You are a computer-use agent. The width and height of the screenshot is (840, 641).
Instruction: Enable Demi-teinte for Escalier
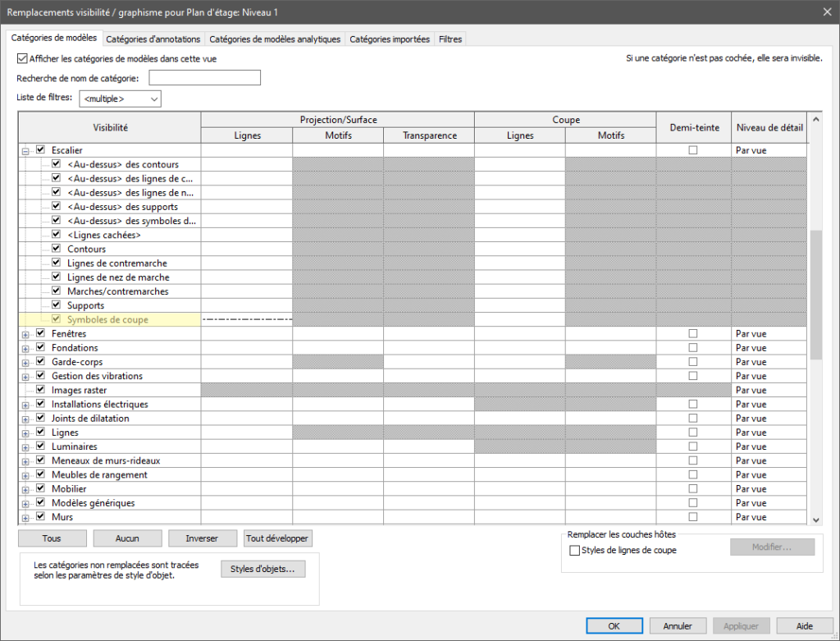tap(693, 150)
